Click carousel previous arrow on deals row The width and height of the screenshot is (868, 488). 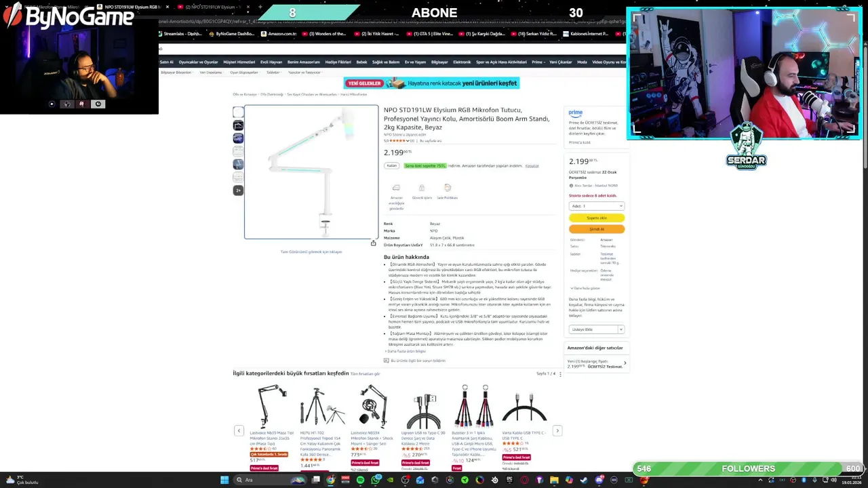pyautogui.click(x=239, y=431)
